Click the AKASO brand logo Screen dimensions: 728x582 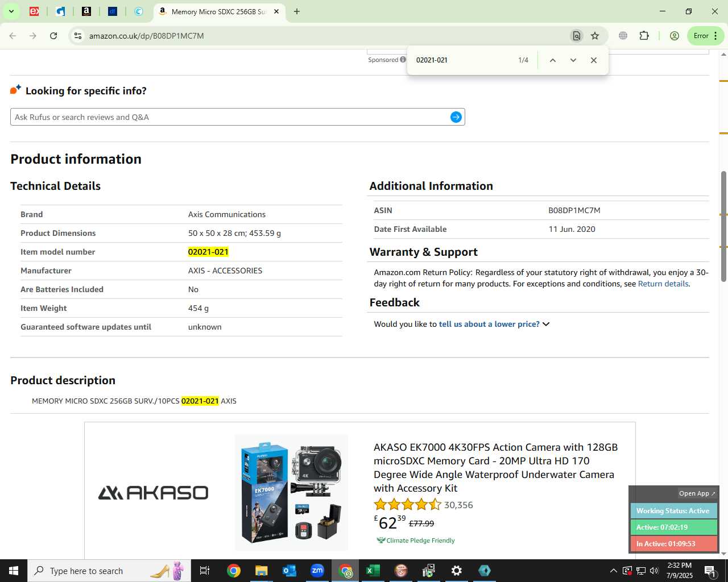tap(153, 493)
